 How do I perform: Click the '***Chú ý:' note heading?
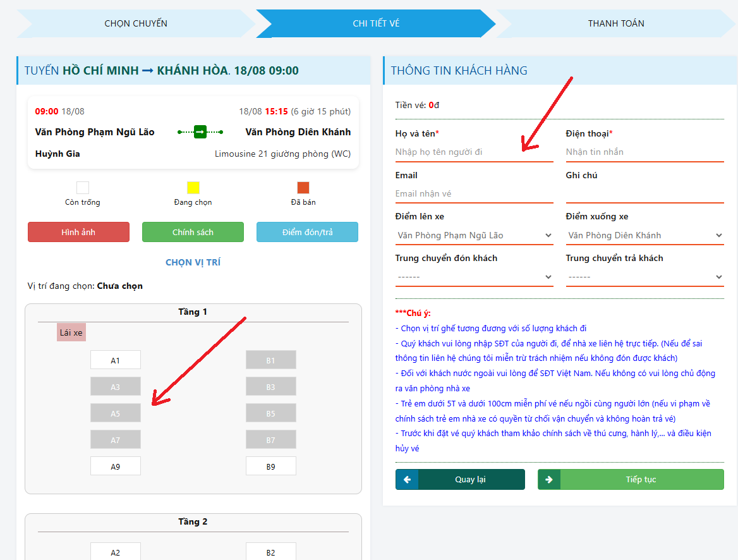point(413,313)
